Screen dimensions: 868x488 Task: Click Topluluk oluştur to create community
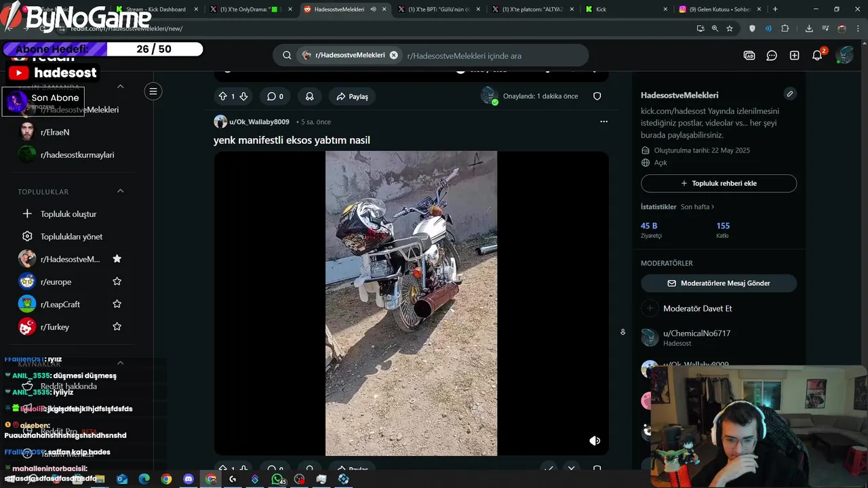68,213
